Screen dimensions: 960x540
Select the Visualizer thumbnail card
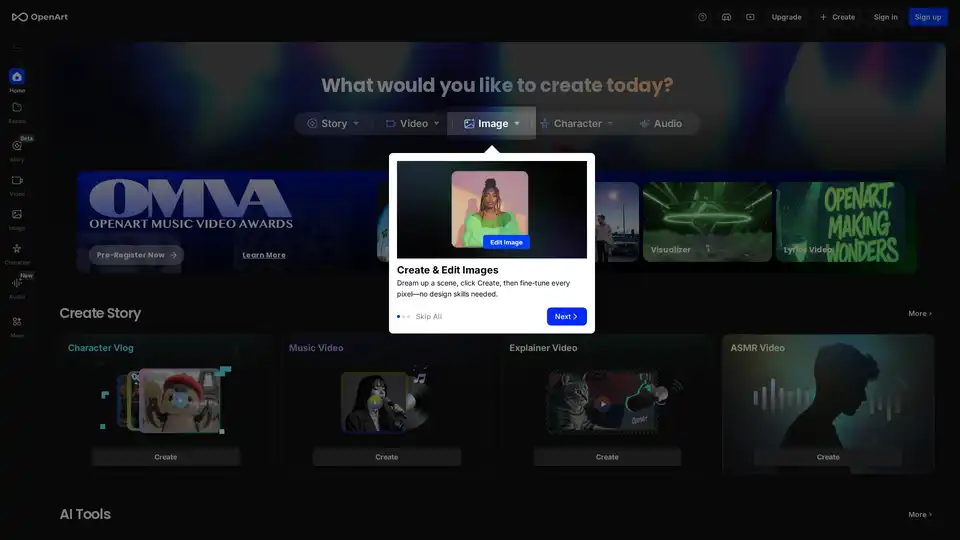[x=706, y=222]
